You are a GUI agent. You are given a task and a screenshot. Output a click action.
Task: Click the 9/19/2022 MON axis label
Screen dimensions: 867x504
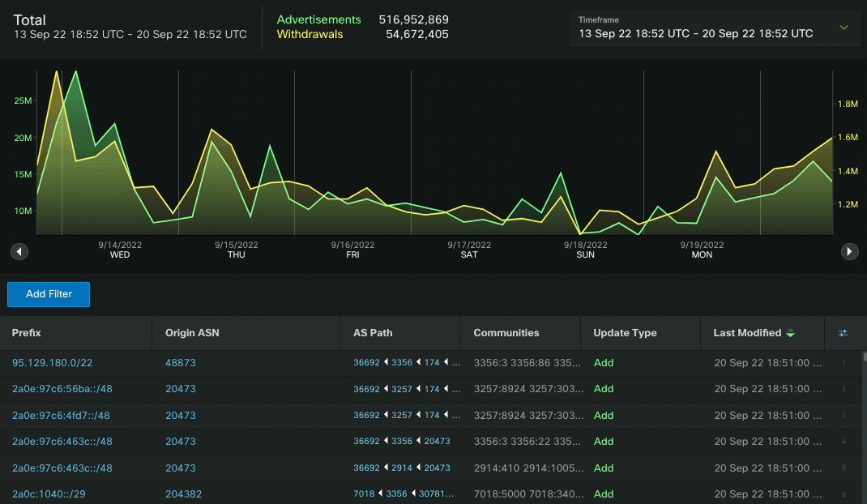(x=702, y=250)
